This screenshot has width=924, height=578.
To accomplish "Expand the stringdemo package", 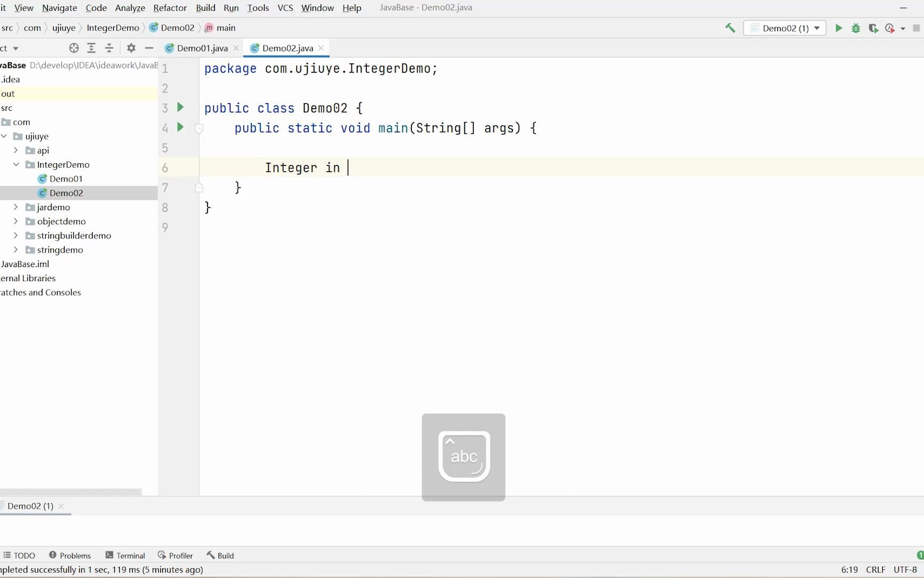I will tap(16, 249).
